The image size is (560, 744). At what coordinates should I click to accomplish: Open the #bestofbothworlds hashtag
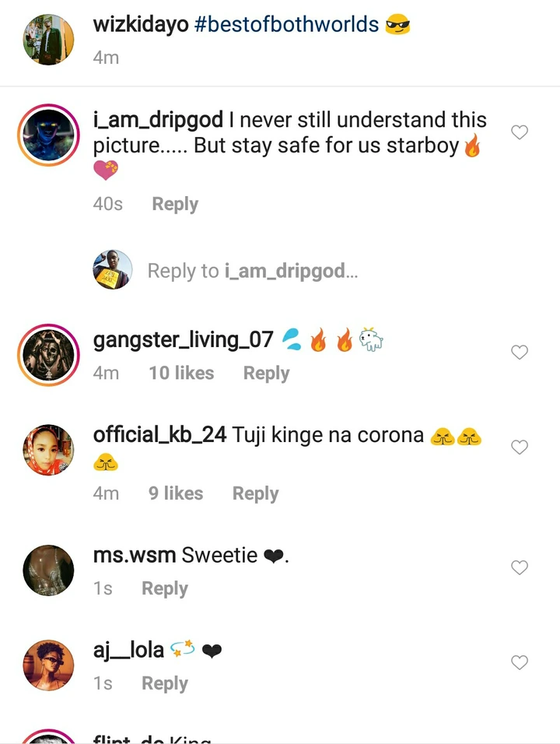click(x=286, y=25)
